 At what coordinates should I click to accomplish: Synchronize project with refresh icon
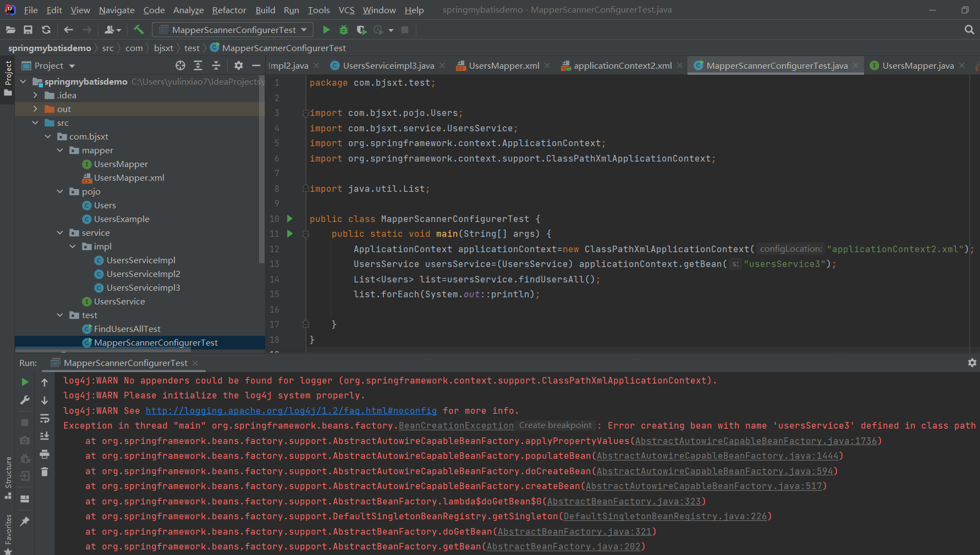46,30
